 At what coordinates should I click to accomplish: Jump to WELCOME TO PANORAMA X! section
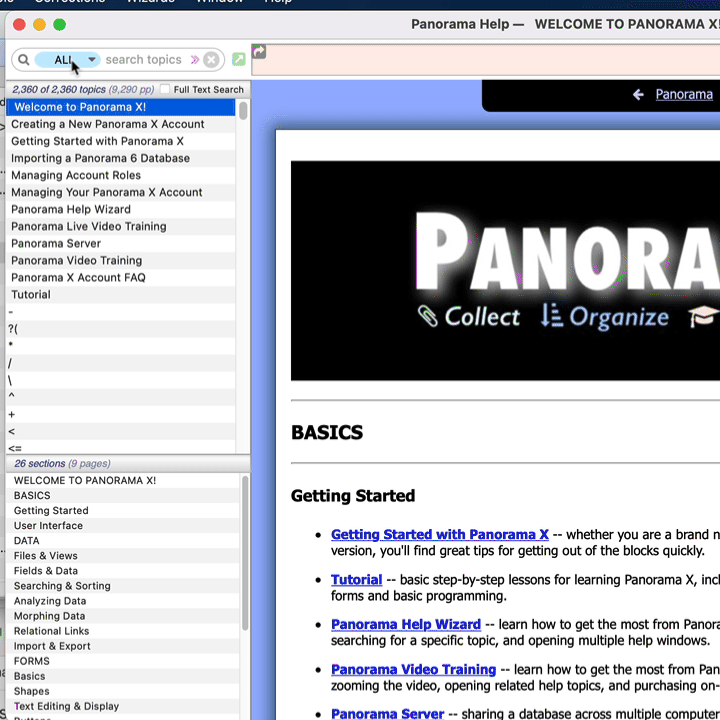[x=123, y=480]
